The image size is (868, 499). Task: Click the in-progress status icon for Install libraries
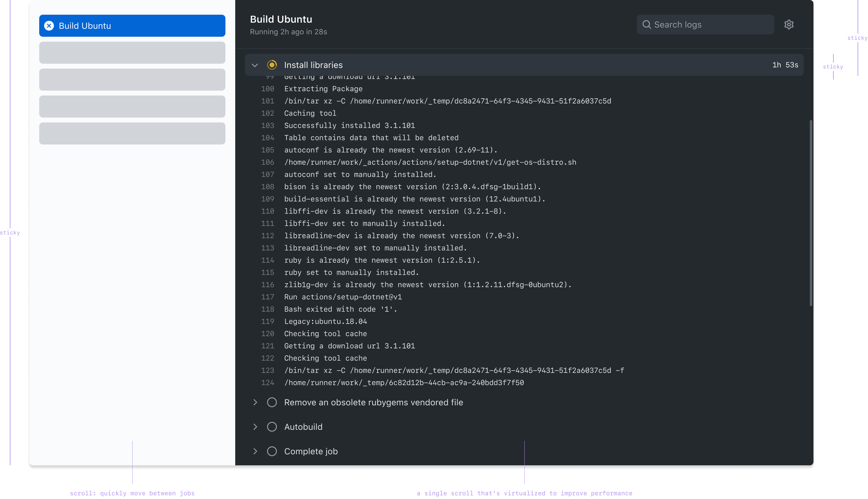click(x=272, y=65)
